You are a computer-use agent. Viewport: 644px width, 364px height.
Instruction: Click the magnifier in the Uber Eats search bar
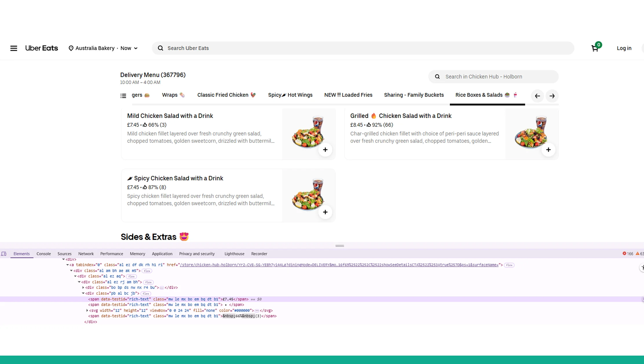[x=160, y=48]
